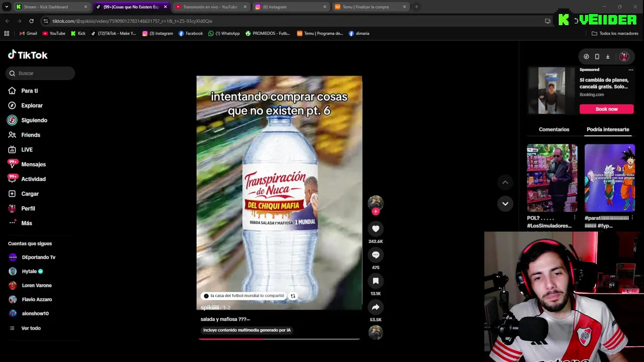Open the sponsored ad three-dot menu

(x=631, y=70)
